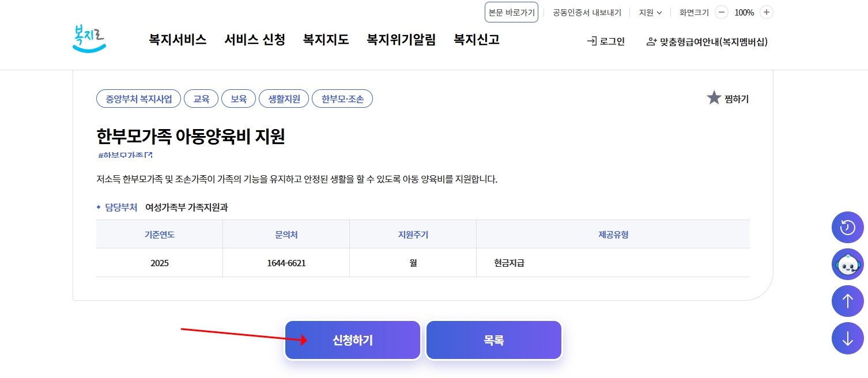The image size is (868, 378).
Task: Click the minus icon to decrease 화면크기
Action: [x=721, y=12]
